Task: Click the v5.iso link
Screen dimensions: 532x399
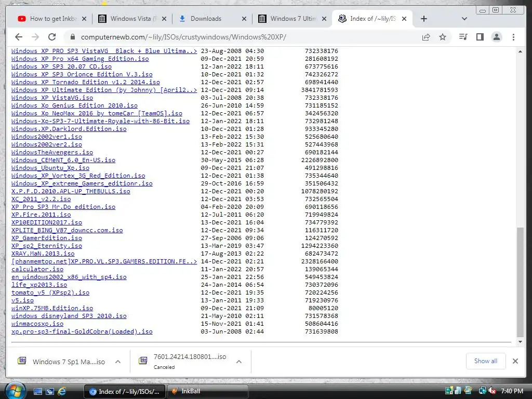Action: (22, 301)
